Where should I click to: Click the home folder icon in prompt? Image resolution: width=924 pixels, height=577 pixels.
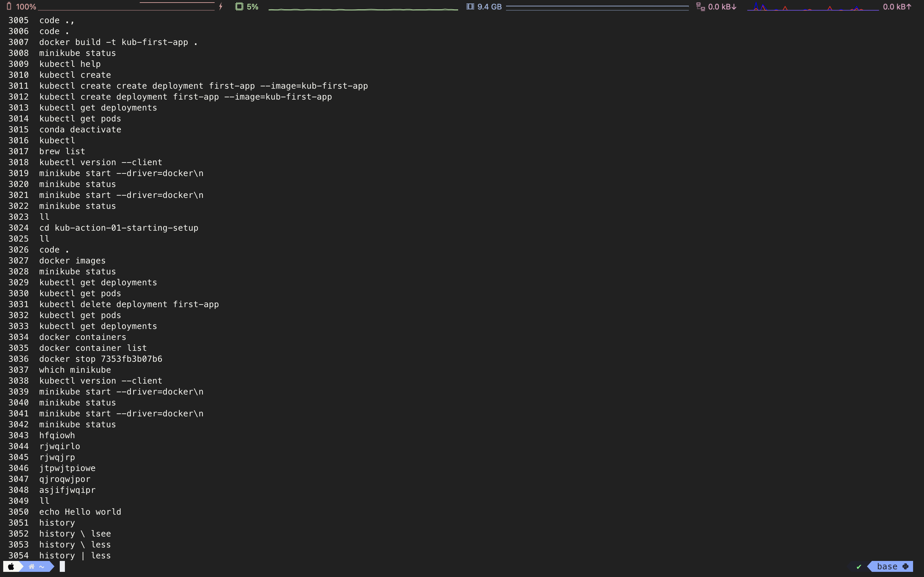point(32,566)
